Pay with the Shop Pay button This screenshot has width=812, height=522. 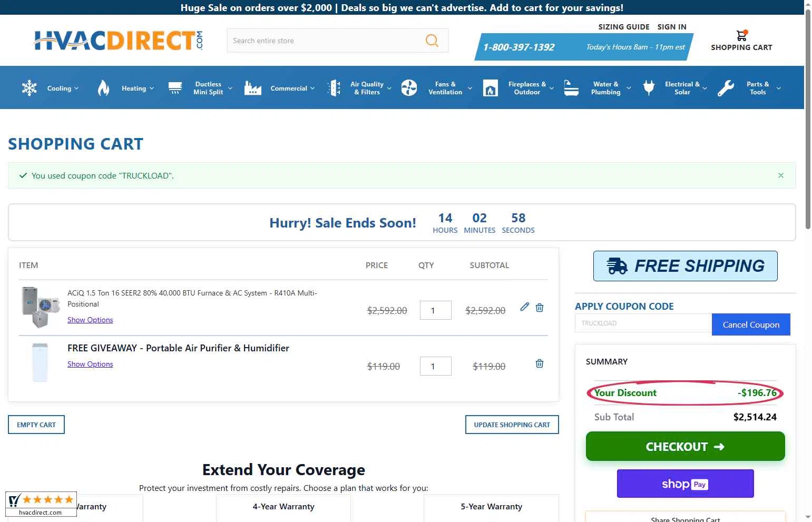(x=686, y=484)
